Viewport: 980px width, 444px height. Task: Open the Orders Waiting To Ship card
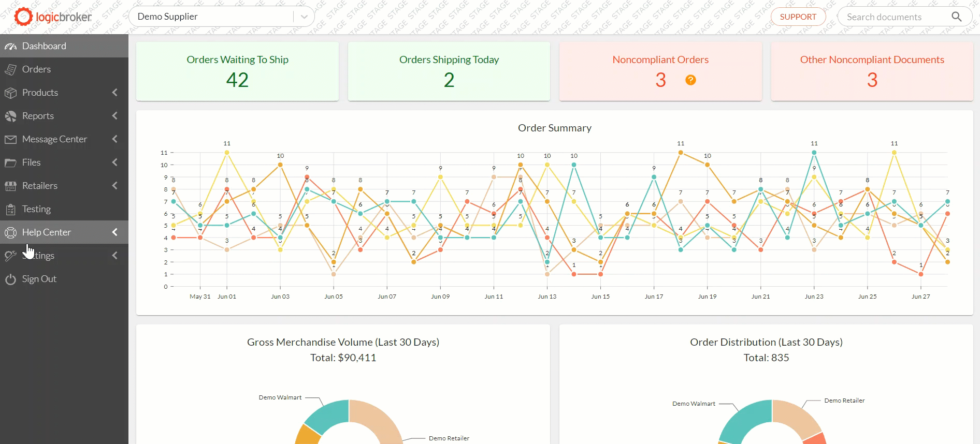(x=237, y=71)
